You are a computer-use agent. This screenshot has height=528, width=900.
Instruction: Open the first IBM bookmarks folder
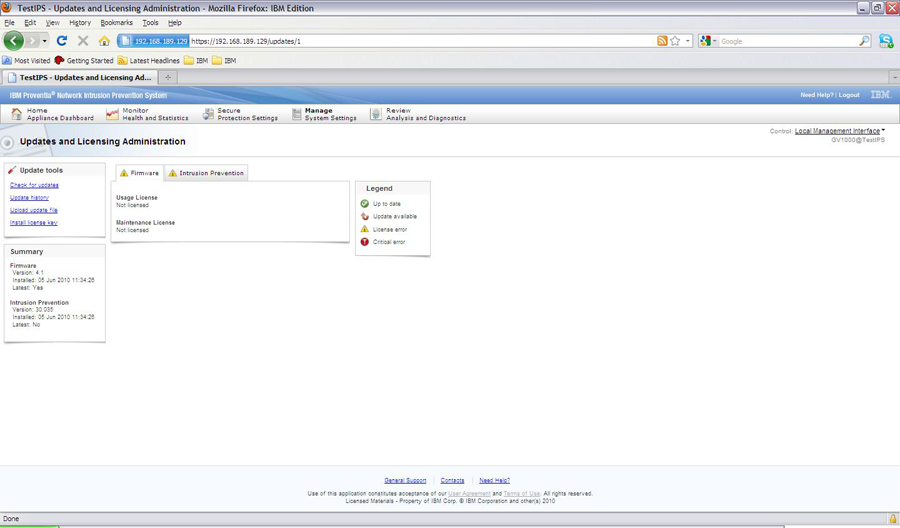coord(196,60)
